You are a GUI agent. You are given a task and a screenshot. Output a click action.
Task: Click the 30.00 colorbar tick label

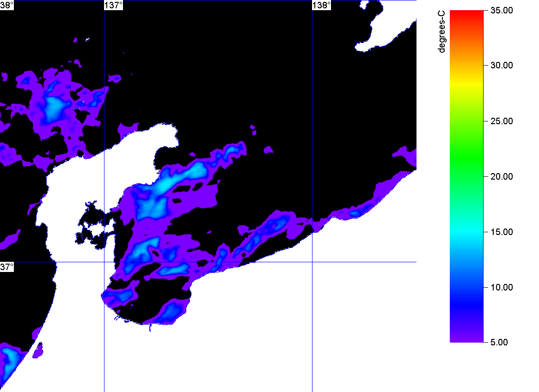point(502,66)
